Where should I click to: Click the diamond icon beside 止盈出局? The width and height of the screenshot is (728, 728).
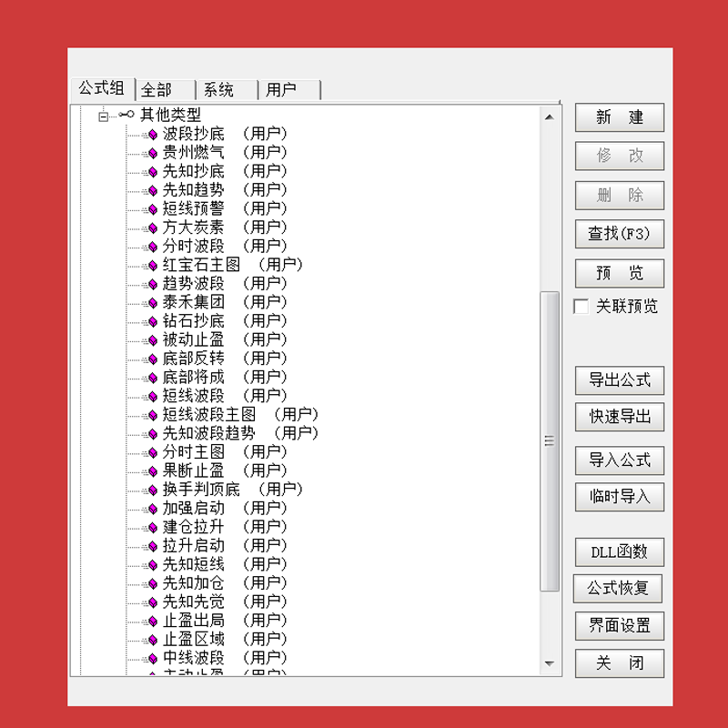coord(152,621)
